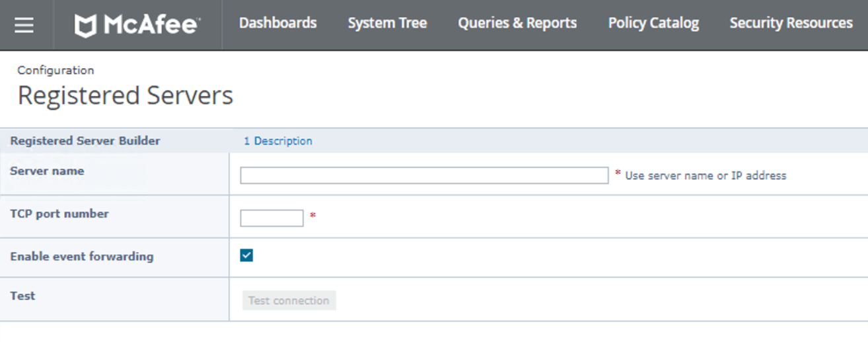Screen dimensions: 868x342
Task: Switch to Queries & Reports
Action: 517,23
